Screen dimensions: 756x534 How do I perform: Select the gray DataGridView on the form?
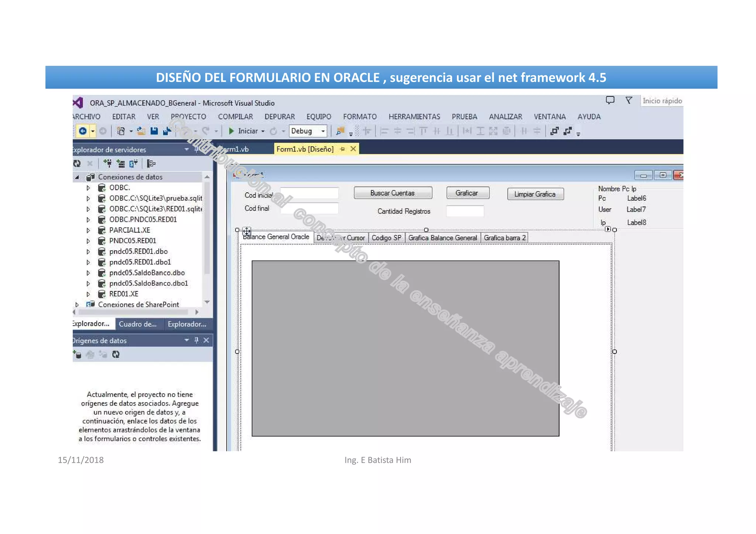click(405, 349)
